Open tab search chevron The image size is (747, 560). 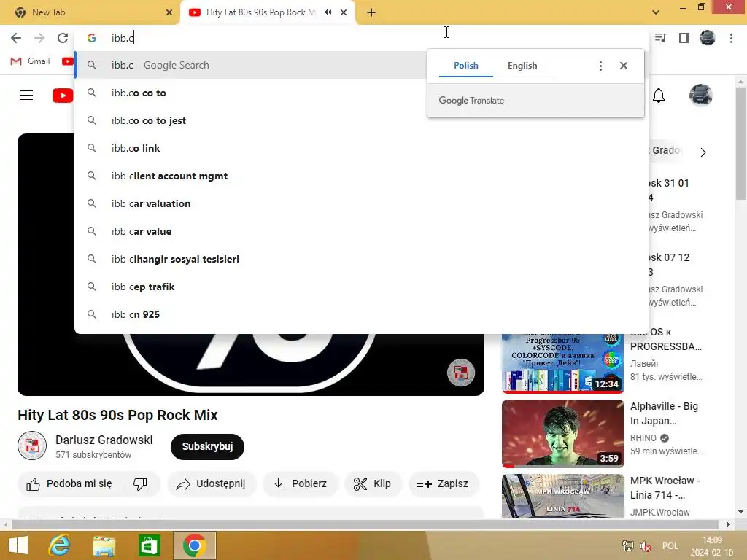pyautogui.click(x=656, y=12)
